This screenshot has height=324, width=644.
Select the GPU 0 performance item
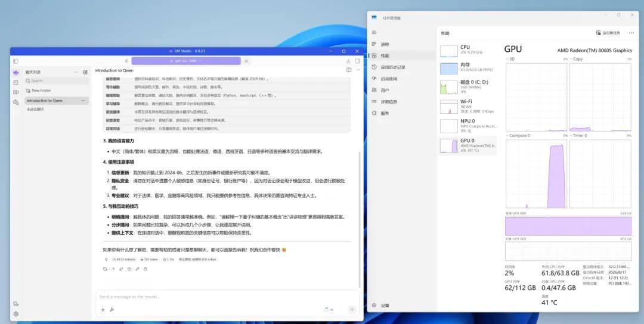click(468, 145)
